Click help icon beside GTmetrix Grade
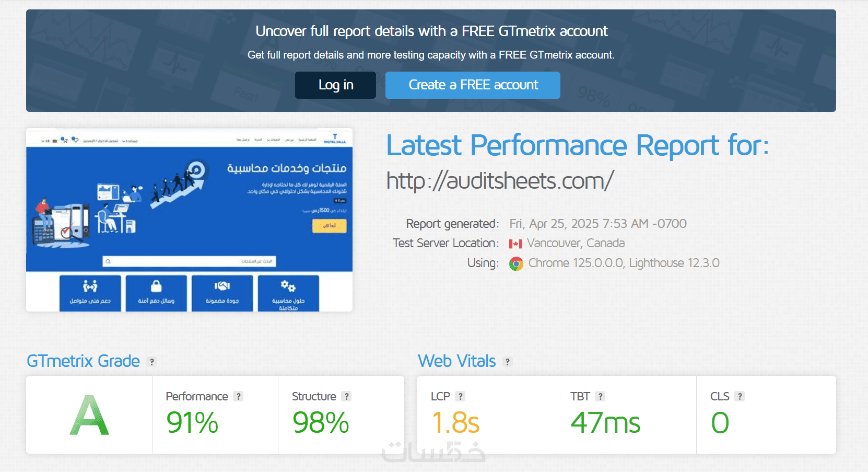The width and height of the screenshot is (868, 472). (x=151, y=362)
